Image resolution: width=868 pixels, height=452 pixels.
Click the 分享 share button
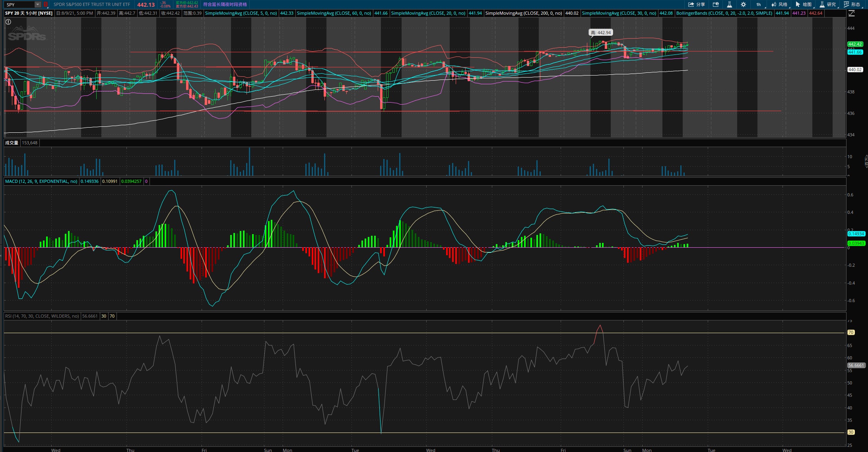(x=697, y=5)
